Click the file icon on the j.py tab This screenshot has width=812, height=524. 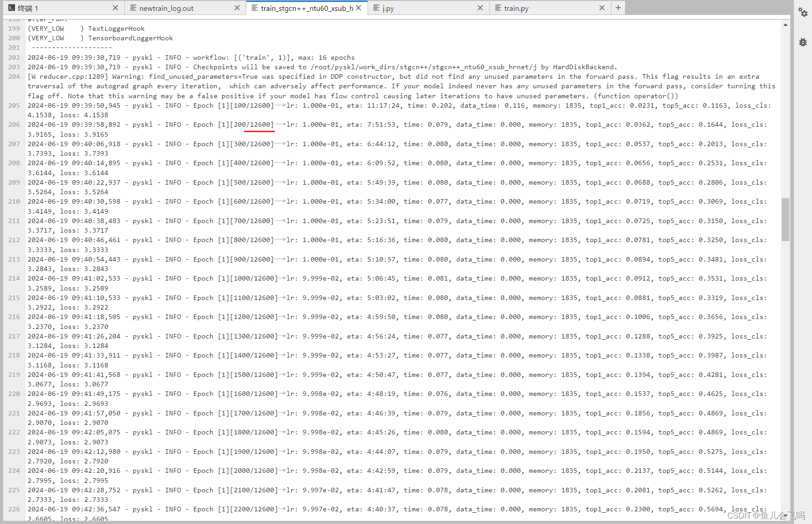[375, 8]
